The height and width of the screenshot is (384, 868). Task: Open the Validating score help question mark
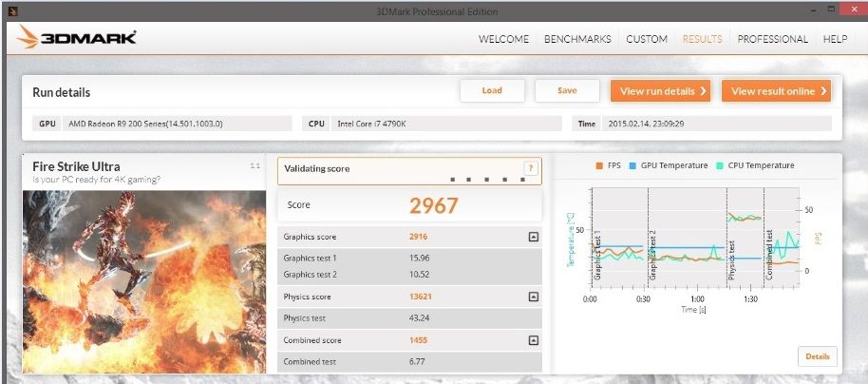tap(530, 168)
